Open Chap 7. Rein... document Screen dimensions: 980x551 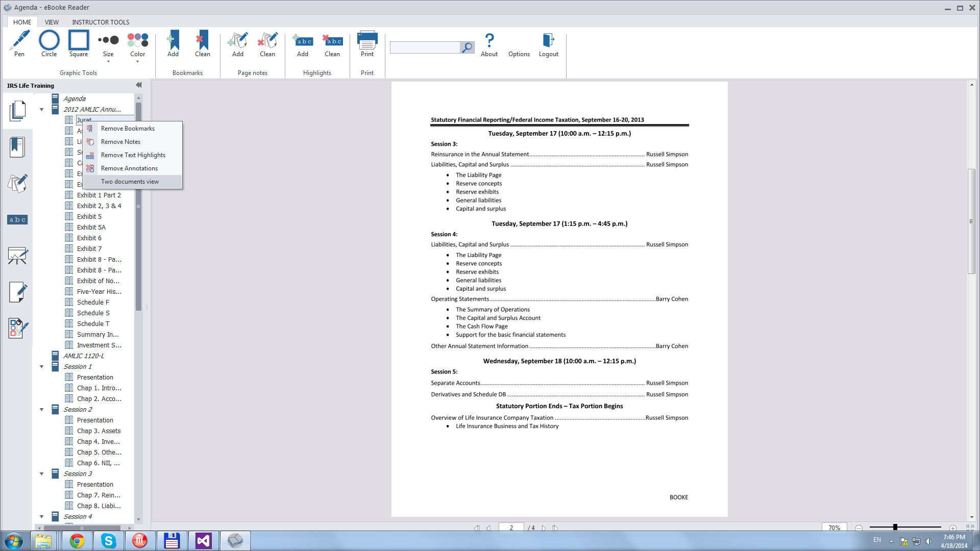99,495
